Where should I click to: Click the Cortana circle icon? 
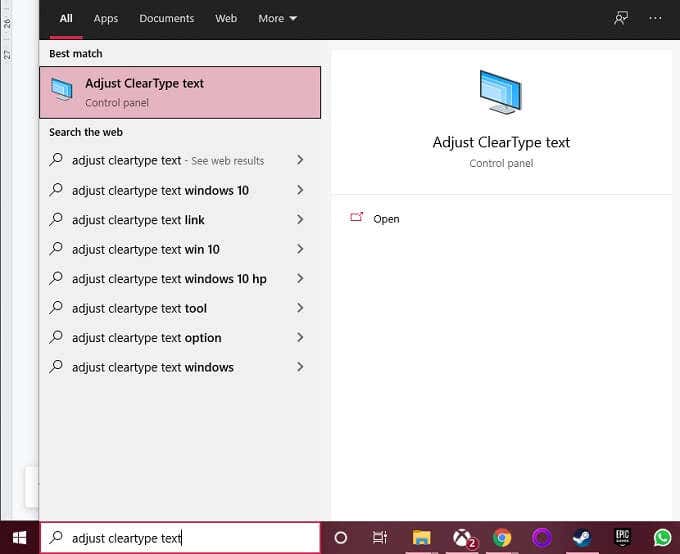coord(340,538)
